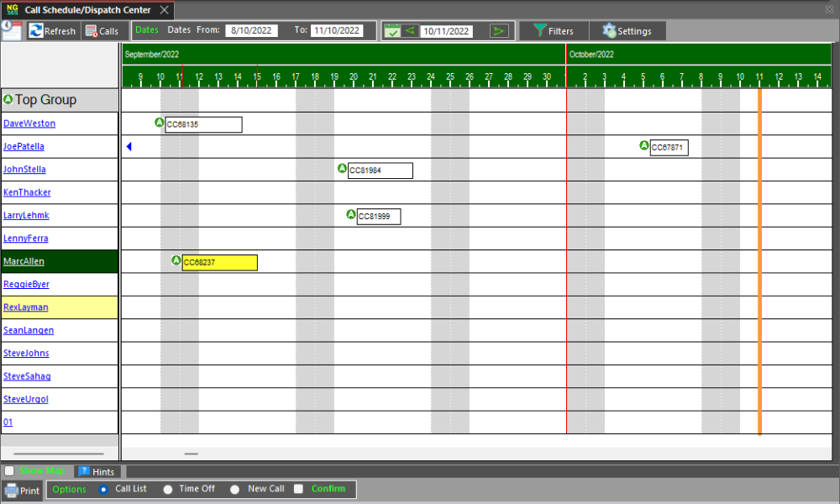
Task: Collapse the Top Group expander
Action: (8, 100)
